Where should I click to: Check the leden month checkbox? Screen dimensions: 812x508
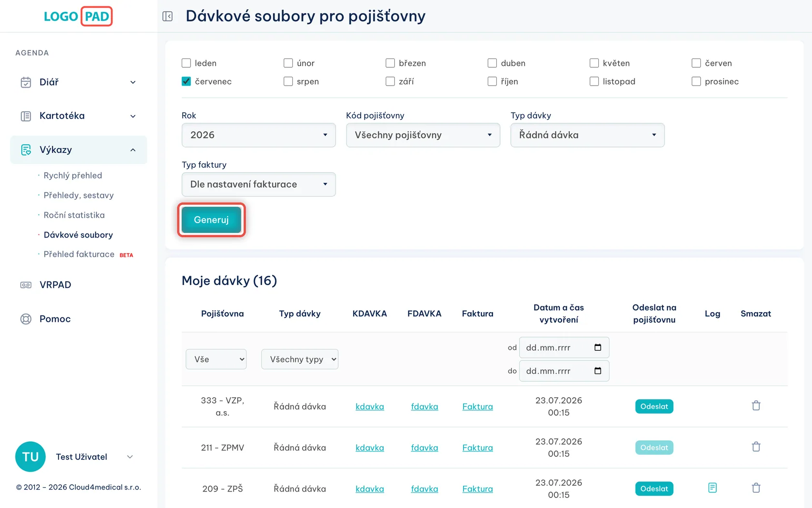186,63
